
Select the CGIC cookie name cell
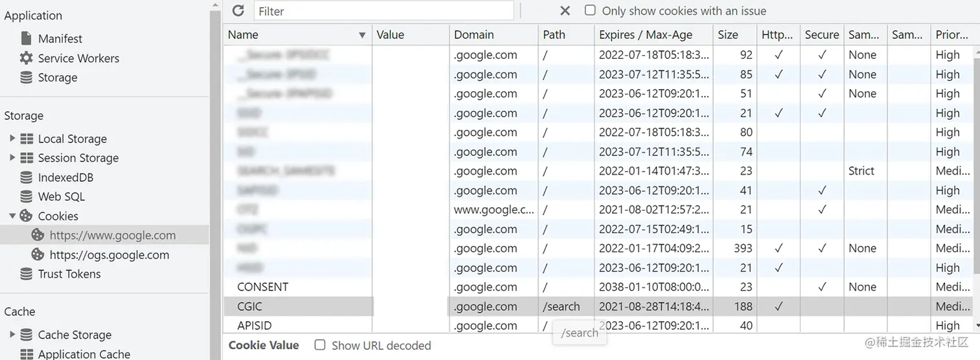[x=298, y=306]
